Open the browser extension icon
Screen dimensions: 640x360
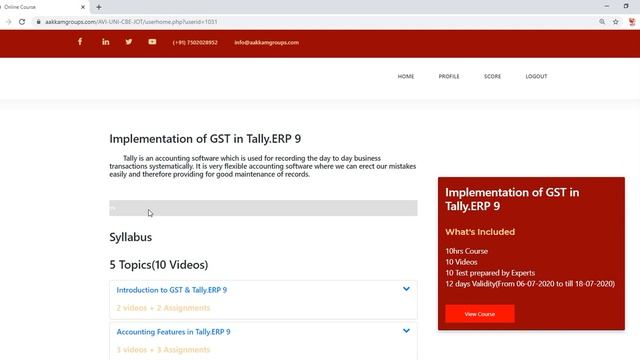tap(632, 22)
